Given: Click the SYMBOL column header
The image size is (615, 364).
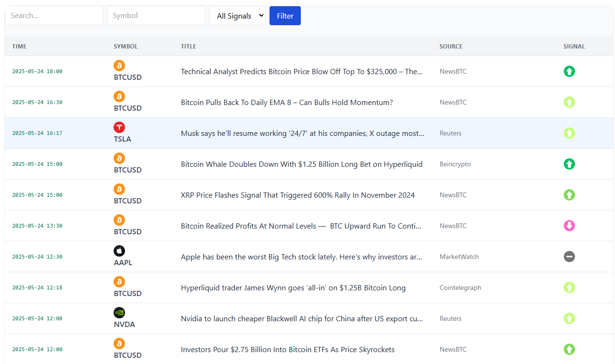Looking at the screenshot, I should (125, 47).
